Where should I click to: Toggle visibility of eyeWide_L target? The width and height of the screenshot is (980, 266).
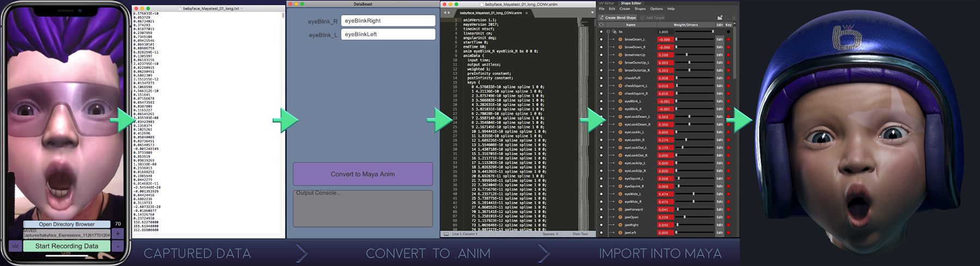[602, 194]
